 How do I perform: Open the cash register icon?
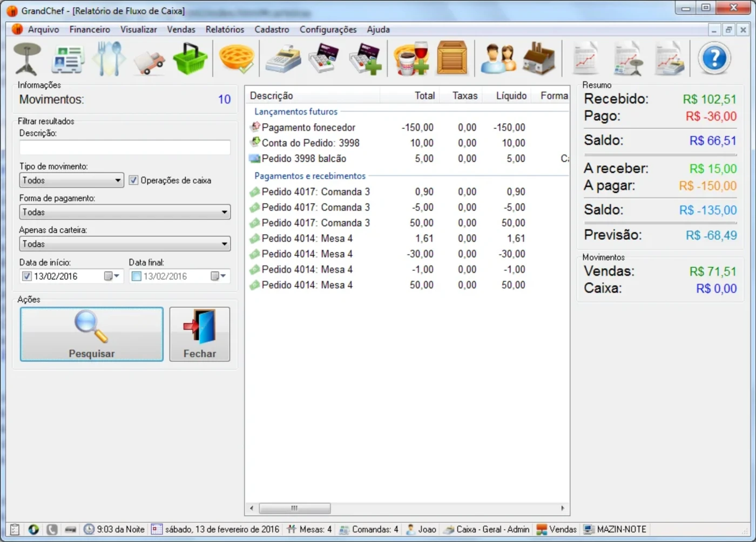point(283,58)
